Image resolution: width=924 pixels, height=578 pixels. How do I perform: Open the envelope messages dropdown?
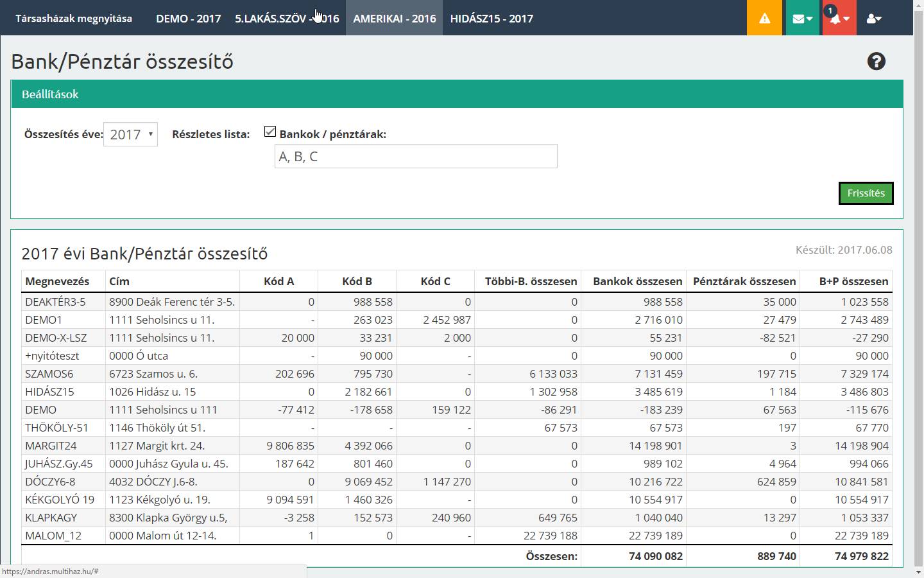(802, 18)
